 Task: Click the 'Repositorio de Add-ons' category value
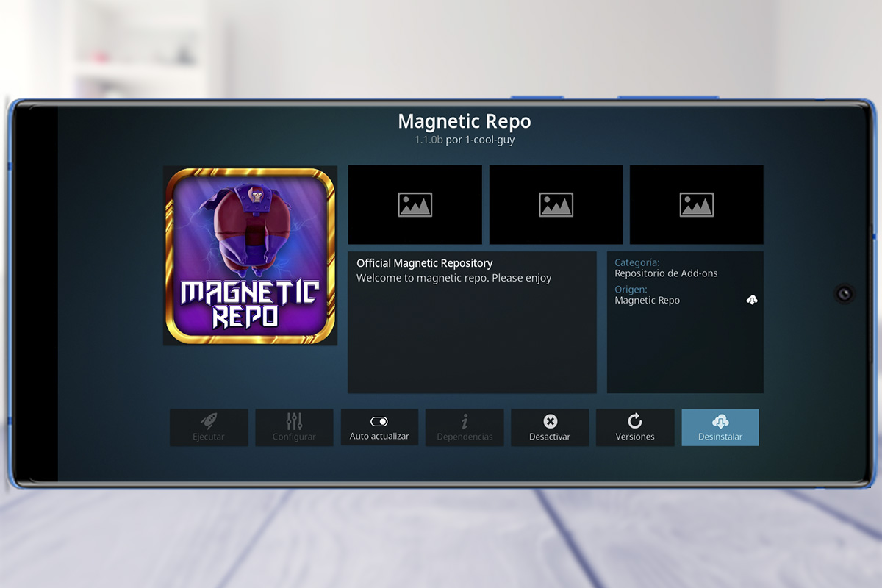click(x=666, y=273)
